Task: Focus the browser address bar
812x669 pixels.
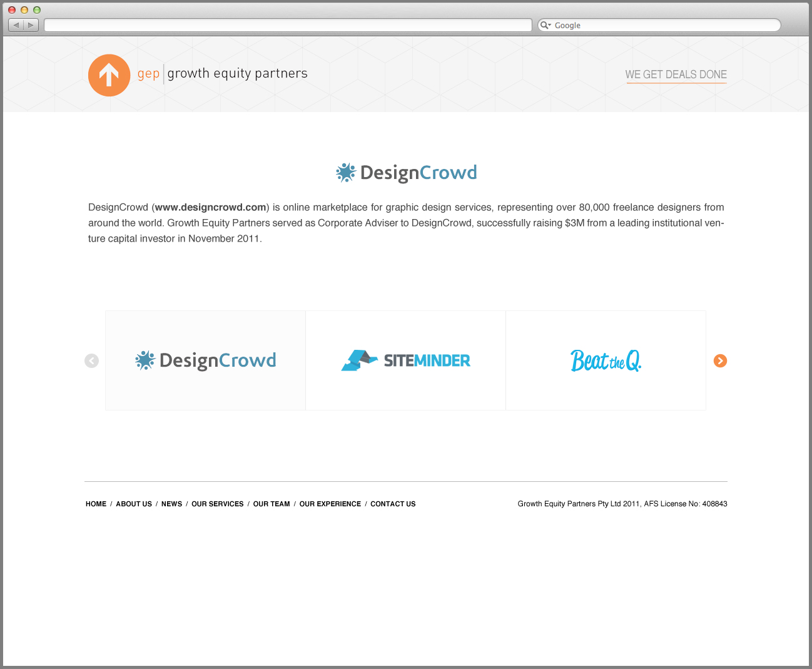Action: click(x=288, y=25)
